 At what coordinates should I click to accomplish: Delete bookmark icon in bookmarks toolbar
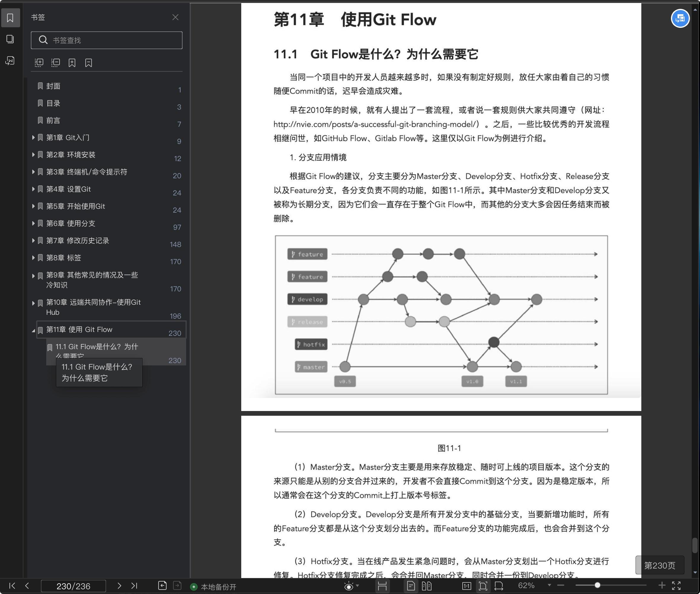pos(89,63)
